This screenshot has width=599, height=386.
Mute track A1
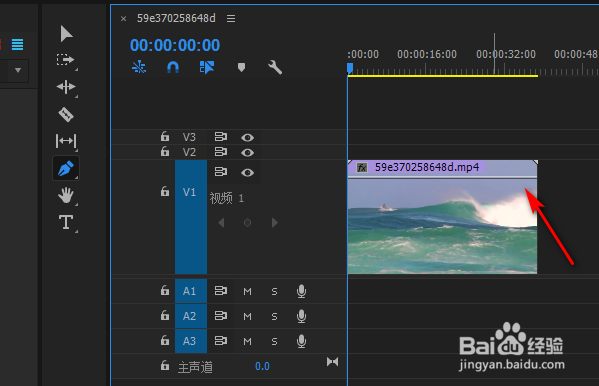(x=248, y=292)
